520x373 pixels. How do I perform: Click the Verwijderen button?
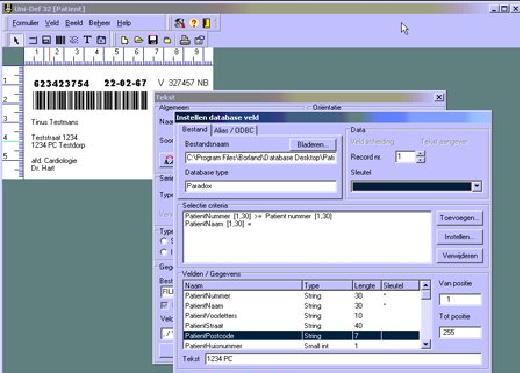[x=459, y=256]
